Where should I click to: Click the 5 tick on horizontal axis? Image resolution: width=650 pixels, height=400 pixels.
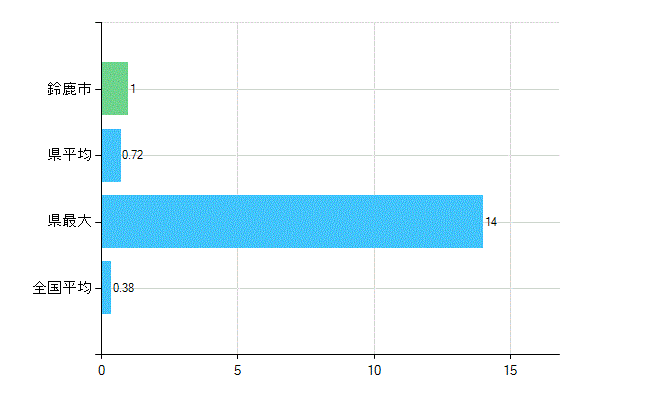coord(237,368)
